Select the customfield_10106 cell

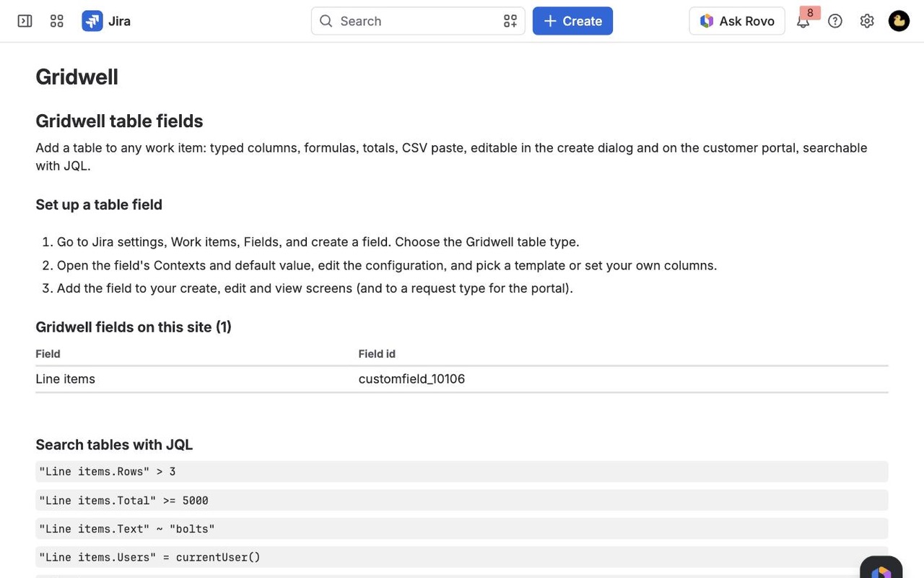coord(411,379)
